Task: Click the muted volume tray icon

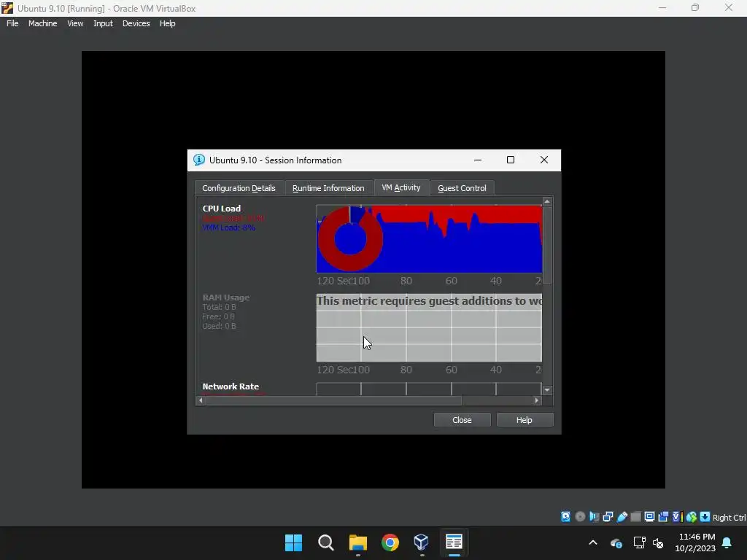Action: coord(658,542)
